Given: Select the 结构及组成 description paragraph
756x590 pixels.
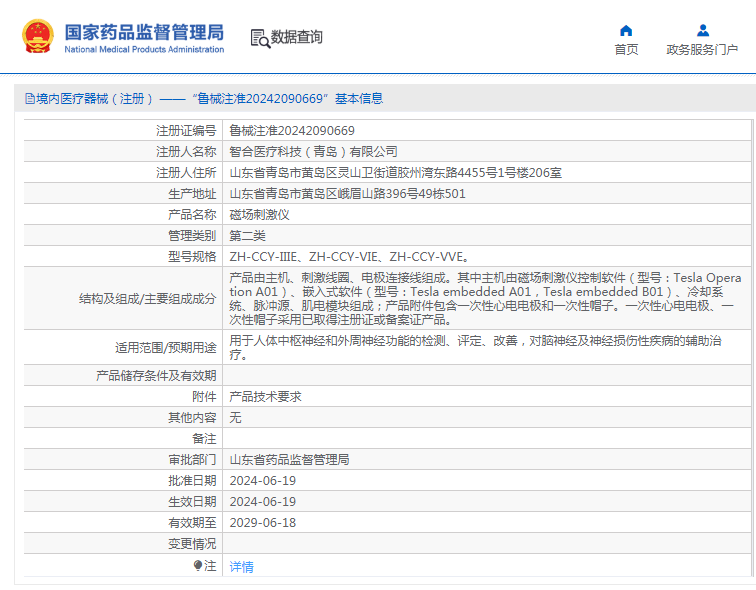Looking at the screenshot, I should coord(485,299).
